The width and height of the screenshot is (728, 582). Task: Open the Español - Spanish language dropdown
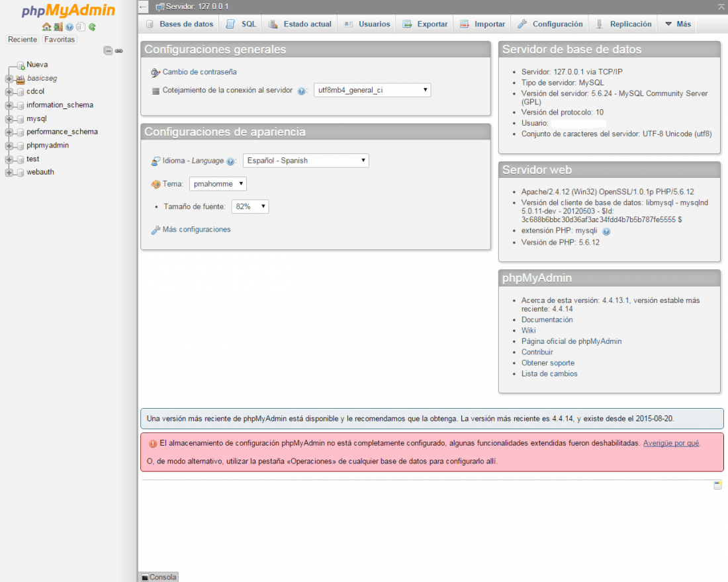(x=306, y=161)
